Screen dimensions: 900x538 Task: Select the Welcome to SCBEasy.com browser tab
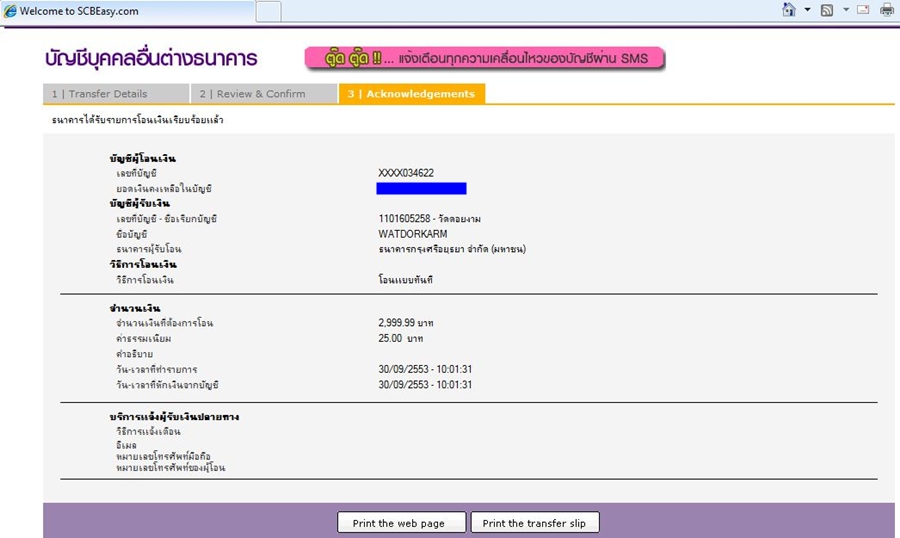point(127,11)
